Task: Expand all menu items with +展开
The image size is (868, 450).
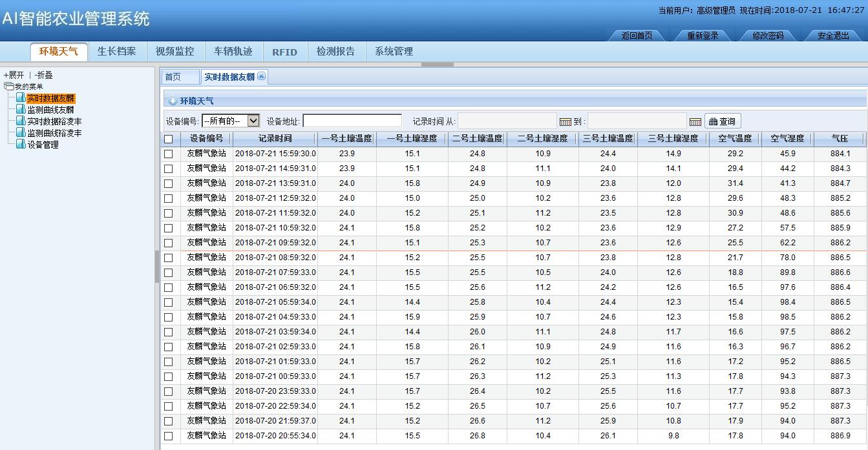Action: 14,76
